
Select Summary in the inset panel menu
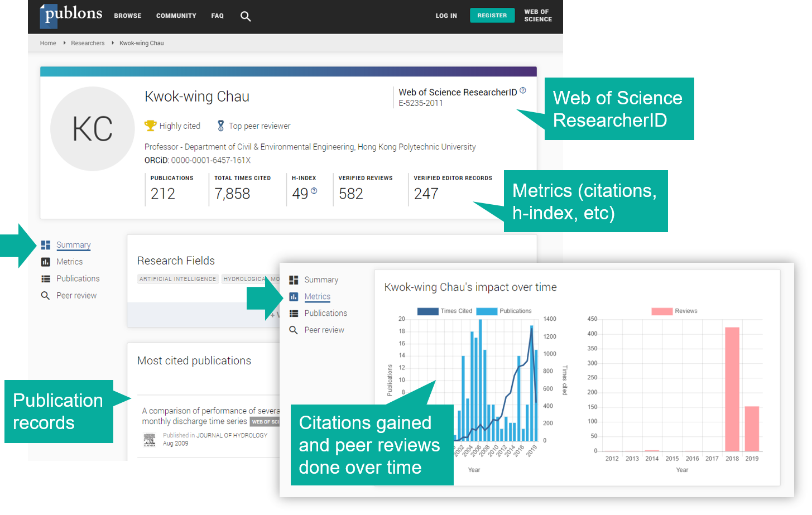point(321,280)
